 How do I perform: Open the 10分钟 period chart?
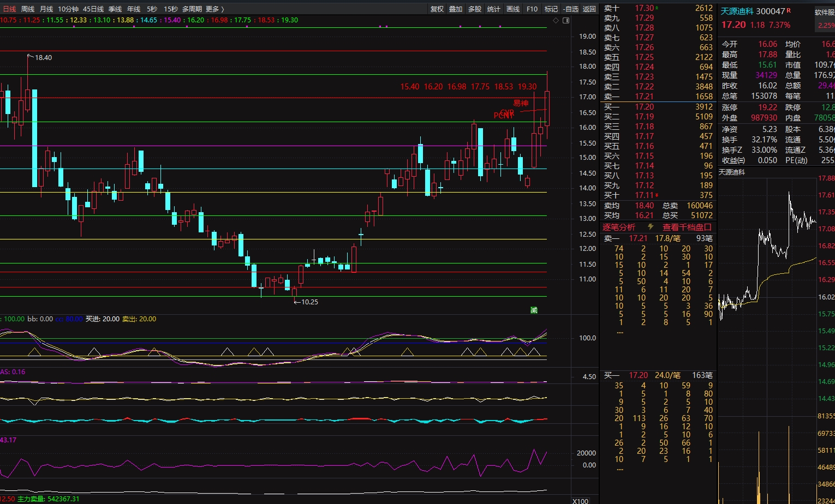click(x=68, y=9)
